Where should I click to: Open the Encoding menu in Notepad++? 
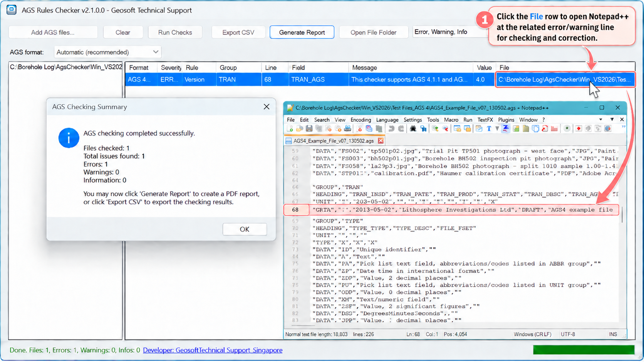coord(361,120)
